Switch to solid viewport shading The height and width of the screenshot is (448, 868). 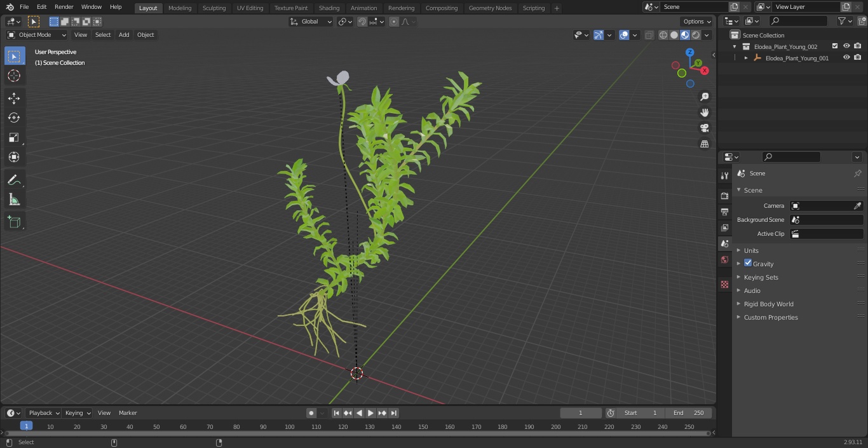pos(674,35)
